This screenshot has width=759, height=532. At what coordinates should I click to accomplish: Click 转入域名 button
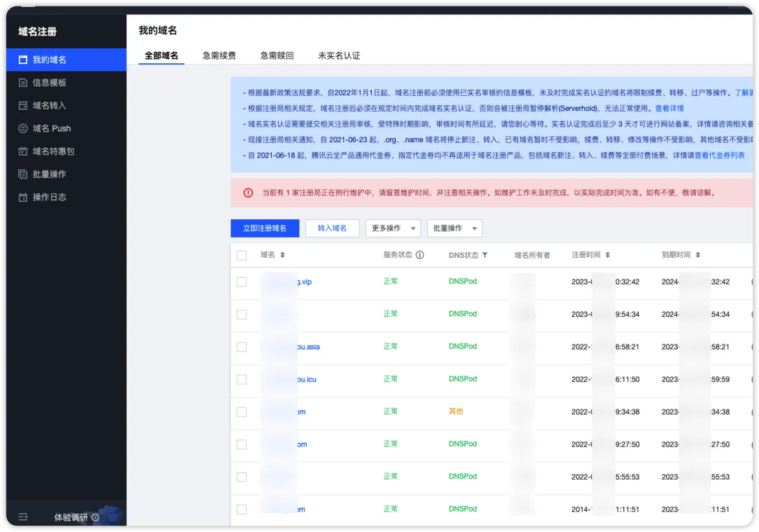333,228
